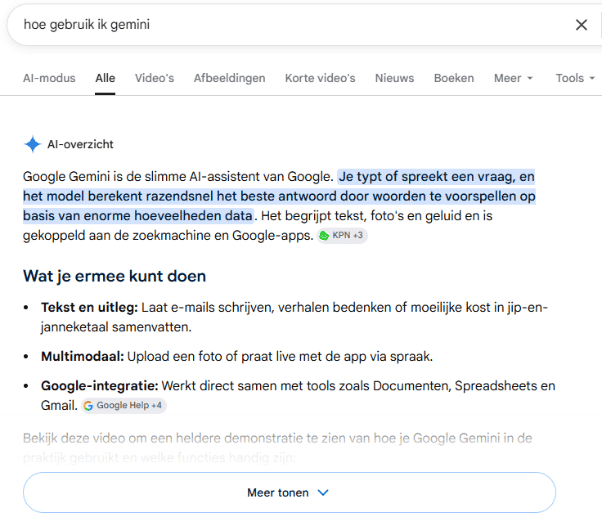The width and height of the screenshot is (605, 513).
Task: Click the bold text 'Multimodaal:'
Action: 83,356
